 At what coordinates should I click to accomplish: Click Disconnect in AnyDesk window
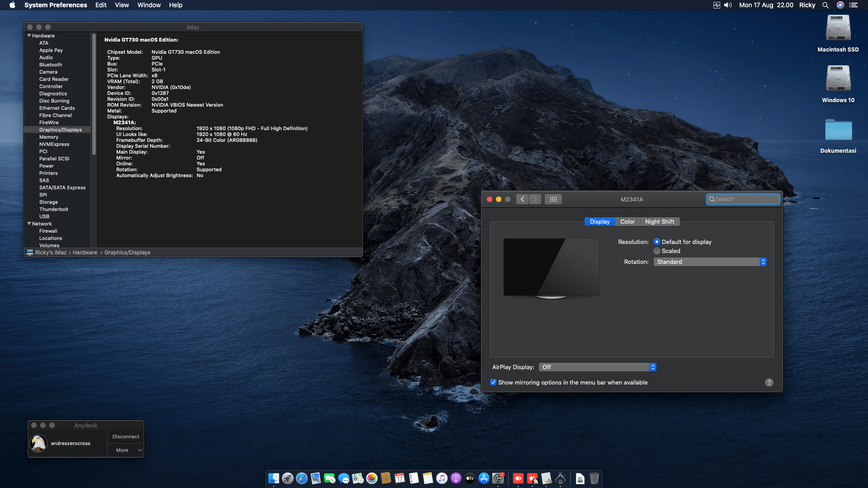[126, 436]
